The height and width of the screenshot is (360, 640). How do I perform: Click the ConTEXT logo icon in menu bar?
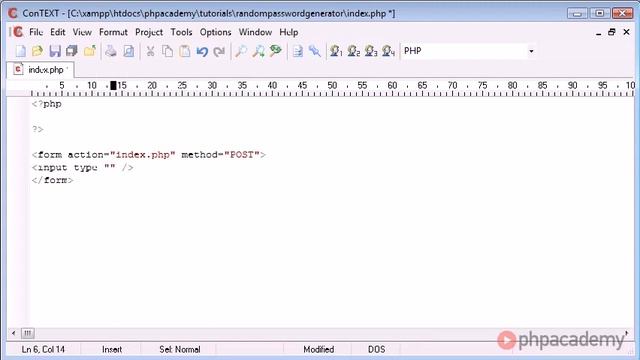pyautogui.click(x=18, y=32)
